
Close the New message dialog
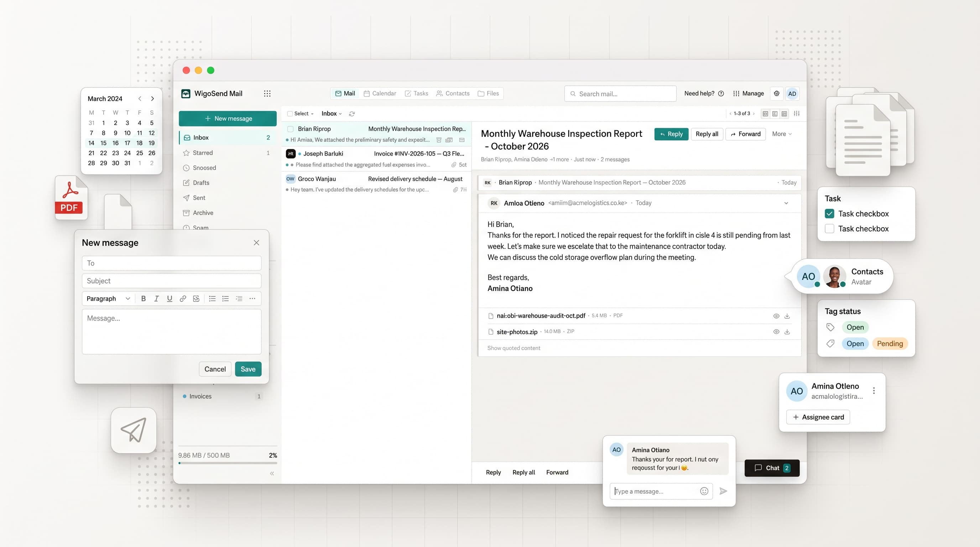pos(256,243)
